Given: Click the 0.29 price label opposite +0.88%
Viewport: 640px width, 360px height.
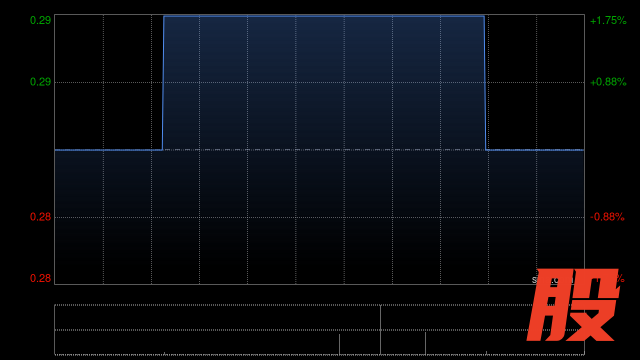Looking at the screenshot, I should [x=40, y=82].
